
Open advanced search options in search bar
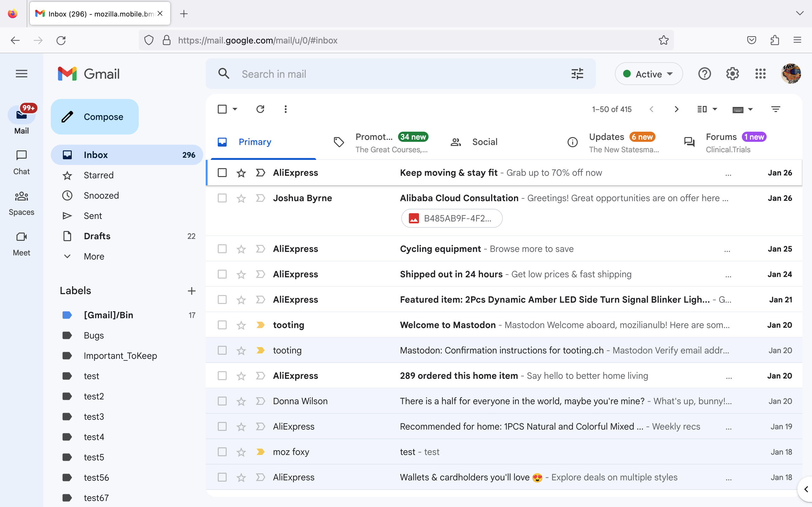[577, 74]
